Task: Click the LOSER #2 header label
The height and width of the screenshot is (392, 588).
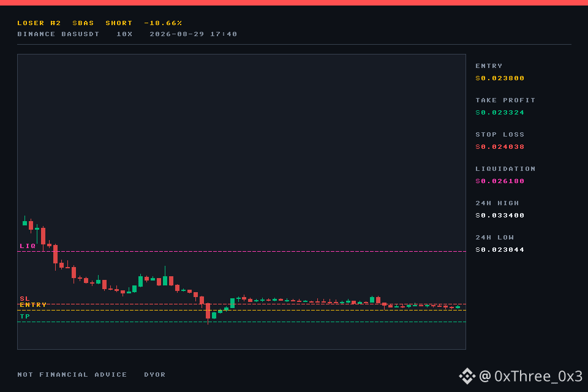Action: 39,23
